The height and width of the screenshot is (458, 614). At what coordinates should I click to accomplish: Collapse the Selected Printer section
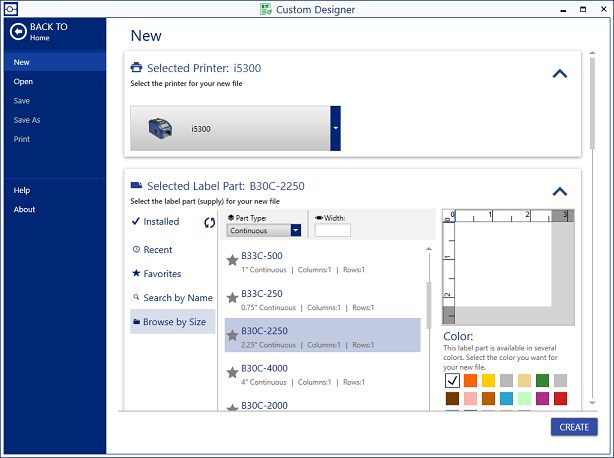coord(560,74)
